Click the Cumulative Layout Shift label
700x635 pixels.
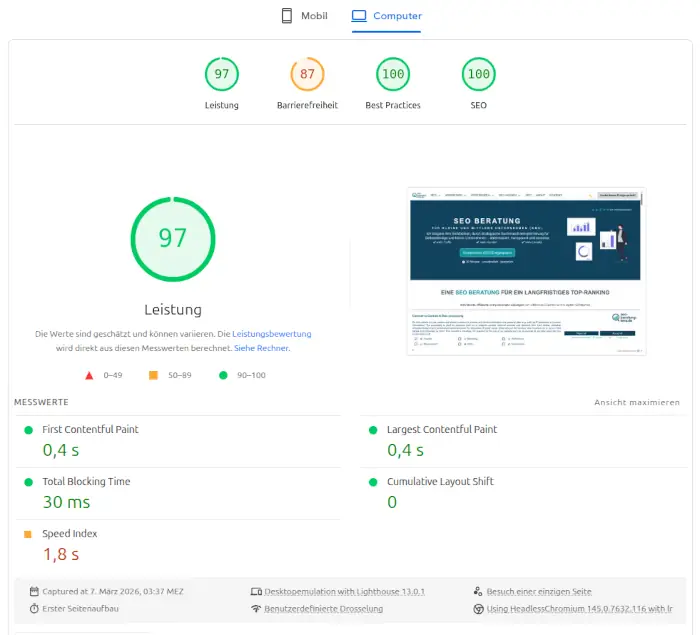(440, 481)
